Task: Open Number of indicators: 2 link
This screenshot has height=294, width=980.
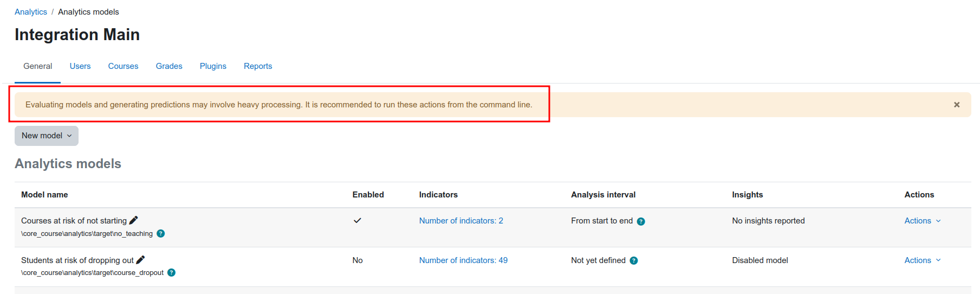Action: [x=461, y=221]
